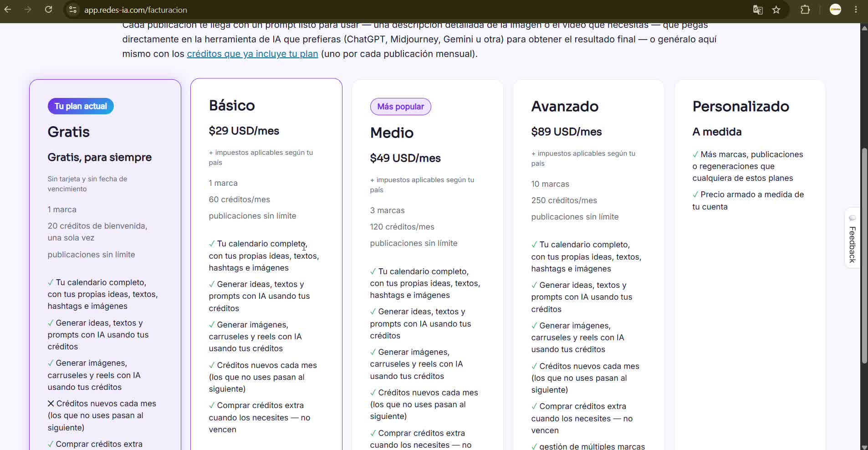Click Precio armado a medida de tu cuenta
The height and width of the screenshot is (450, 868).
[x=748, y=200]
